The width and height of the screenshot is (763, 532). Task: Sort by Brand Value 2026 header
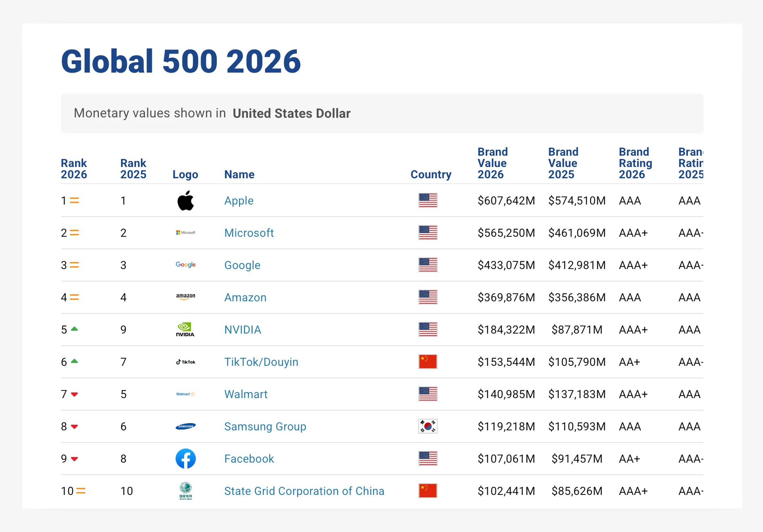492,163
